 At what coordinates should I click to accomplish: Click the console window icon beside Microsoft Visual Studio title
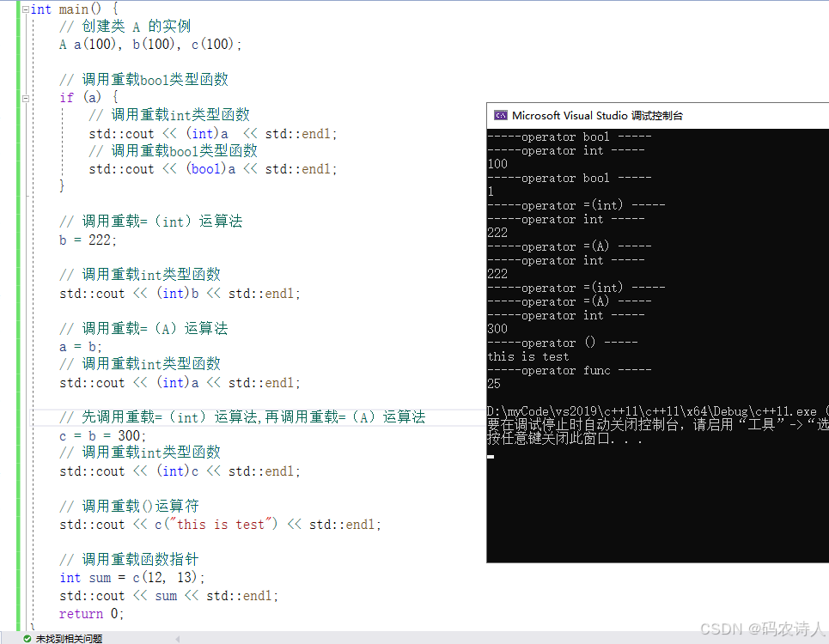(x=500, y=115)
